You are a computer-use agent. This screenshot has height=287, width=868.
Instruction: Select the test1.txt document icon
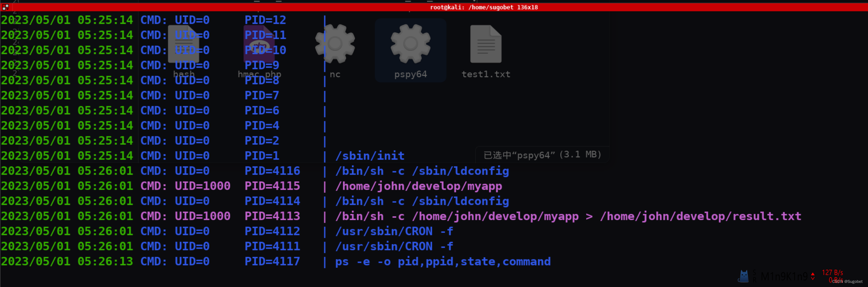point(486,44)
